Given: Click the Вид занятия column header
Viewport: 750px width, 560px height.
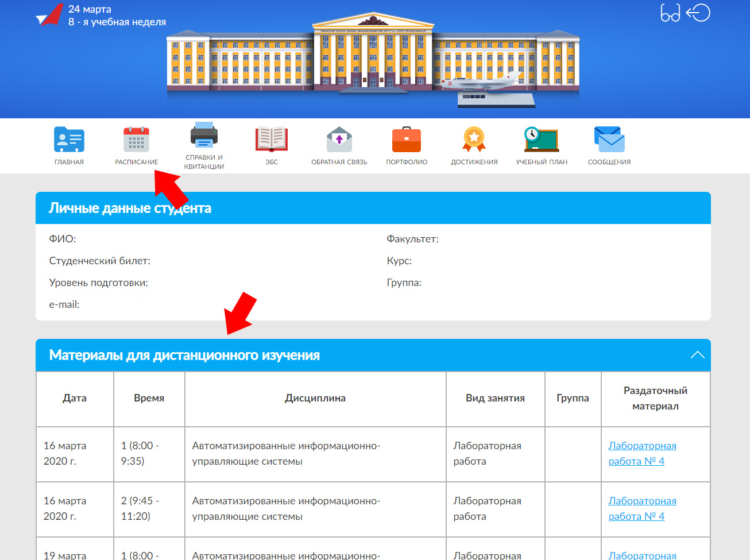Looking at the screenshot, I should [x=495, y=398].
